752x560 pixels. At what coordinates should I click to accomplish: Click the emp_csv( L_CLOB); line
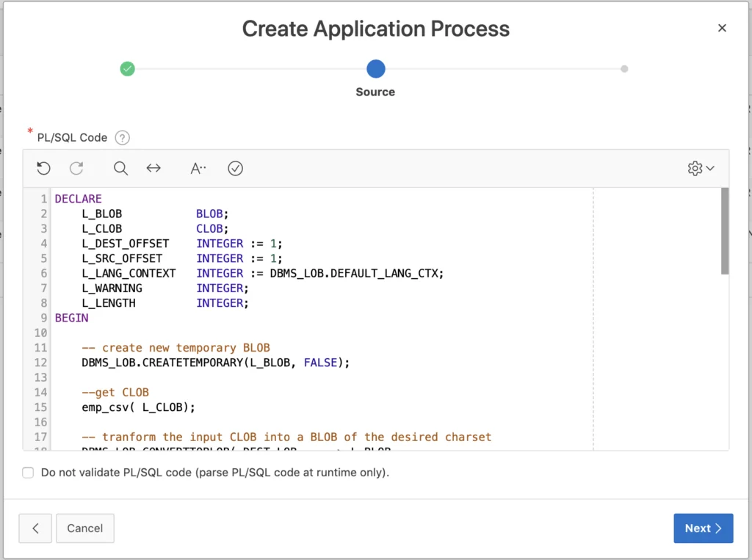click(138, 407)
